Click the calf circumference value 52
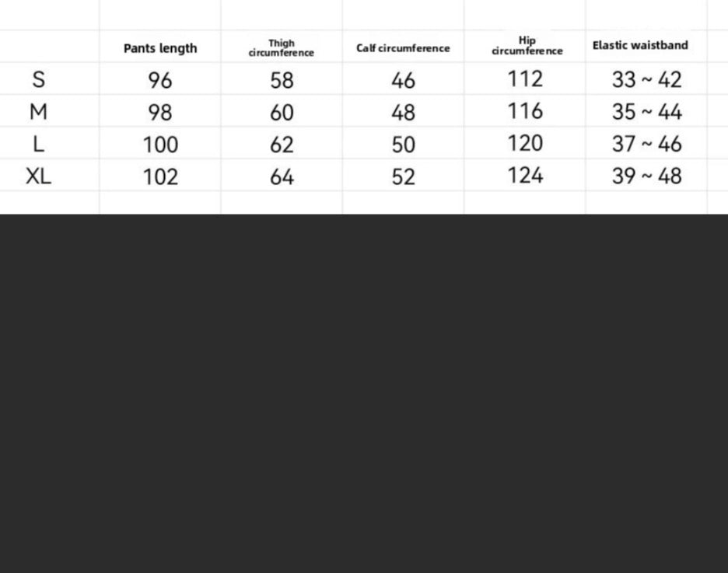The height and width of the screenshot is (573, 728). pos(403,176)
